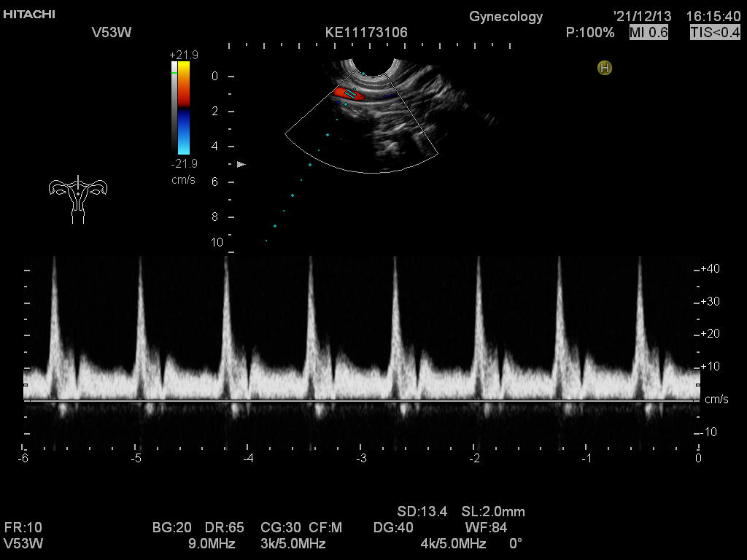The width and height of the screenshot is (747, 560).
Task: Click the MI 0.6 indicator box
Action: 649,32
